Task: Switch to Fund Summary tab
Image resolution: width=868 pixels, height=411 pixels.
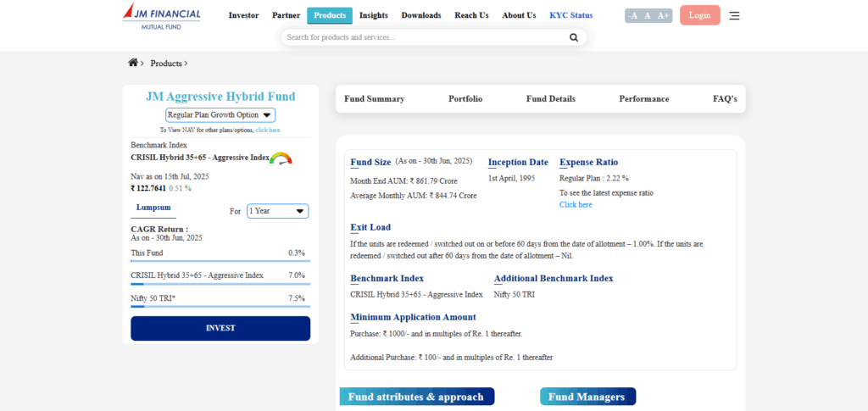Action: pyautogui.click(x=374, y=99)
